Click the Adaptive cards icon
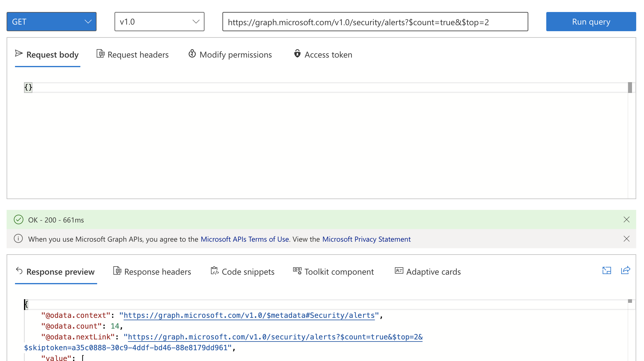Screen dimensions: 644x361 [x=399, y=271]
